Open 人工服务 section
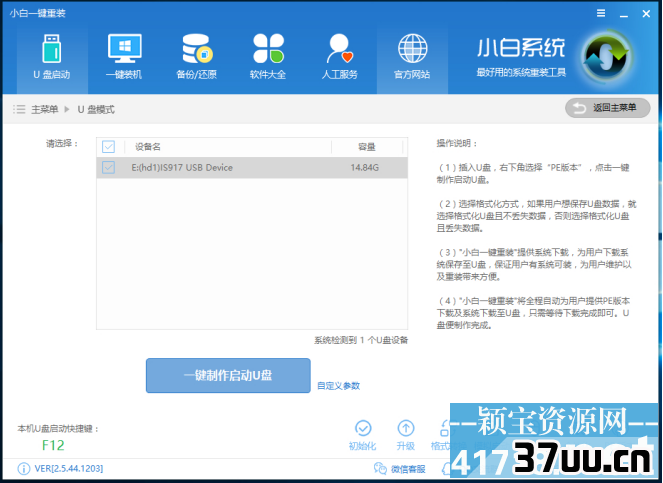The width and height of the screenshot is (663, 483). coord(340,58)
